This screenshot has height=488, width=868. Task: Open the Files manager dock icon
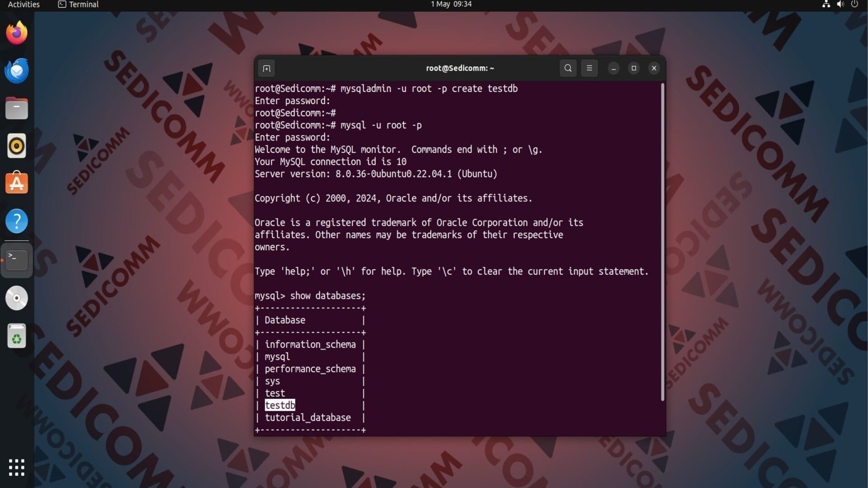point(17,108)
